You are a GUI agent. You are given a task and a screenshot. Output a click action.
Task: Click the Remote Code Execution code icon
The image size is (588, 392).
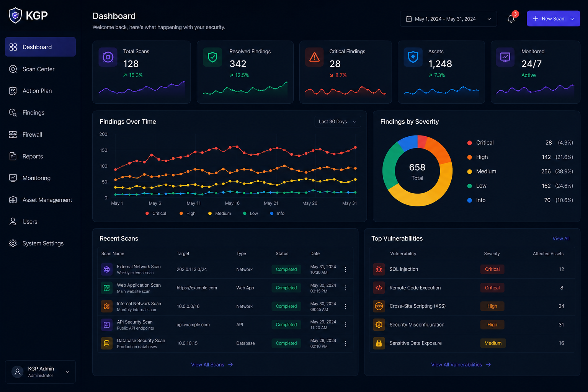[379, 288]
